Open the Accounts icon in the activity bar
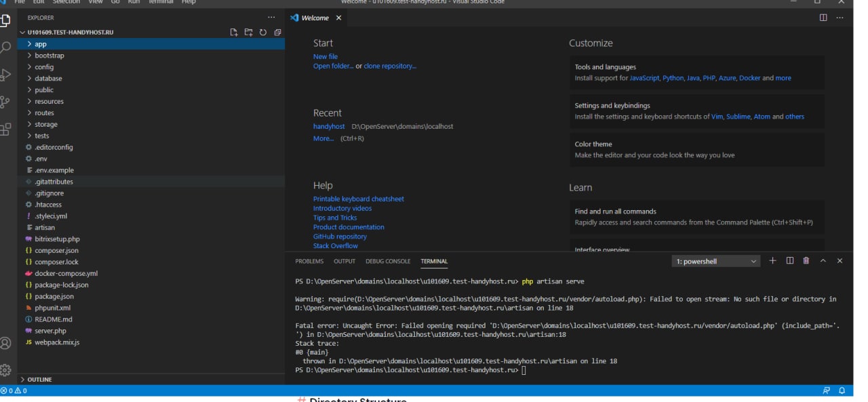 tap(5, 343)
